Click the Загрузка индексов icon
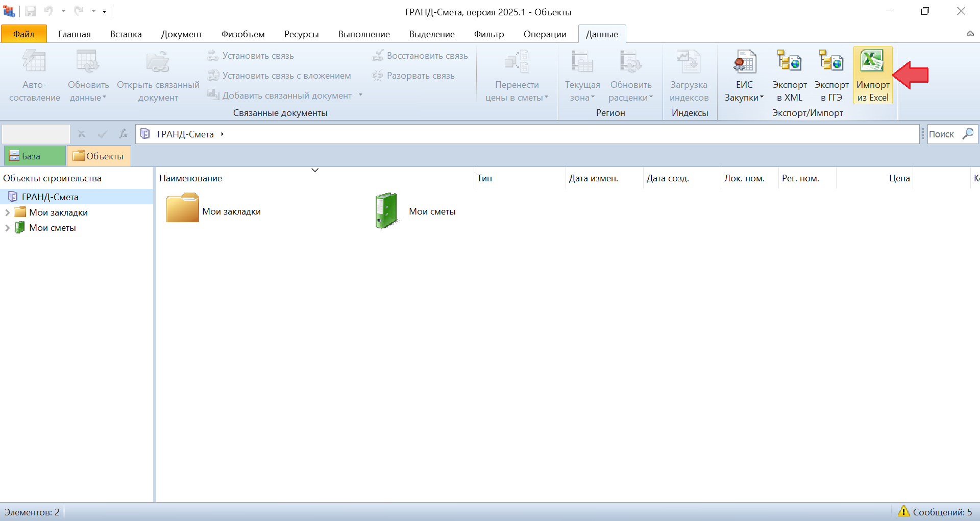Viewport: 980px width, 521px height. point(689,62)
